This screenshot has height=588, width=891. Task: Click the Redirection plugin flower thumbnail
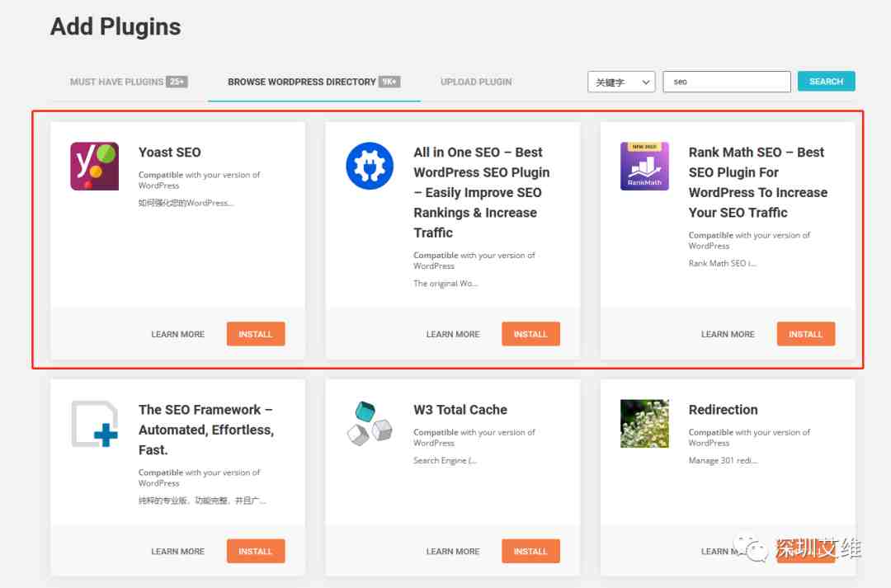[x=644, y=424]
